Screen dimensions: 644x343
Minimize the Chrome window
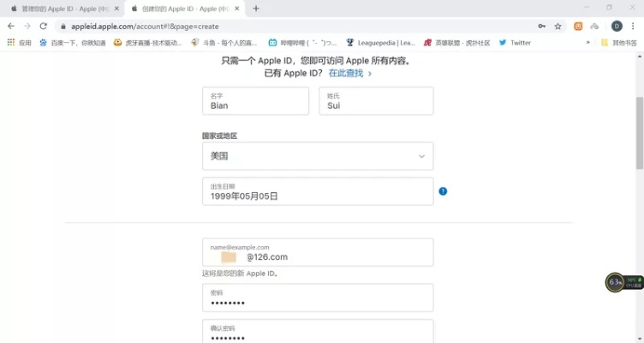point(587,8)
